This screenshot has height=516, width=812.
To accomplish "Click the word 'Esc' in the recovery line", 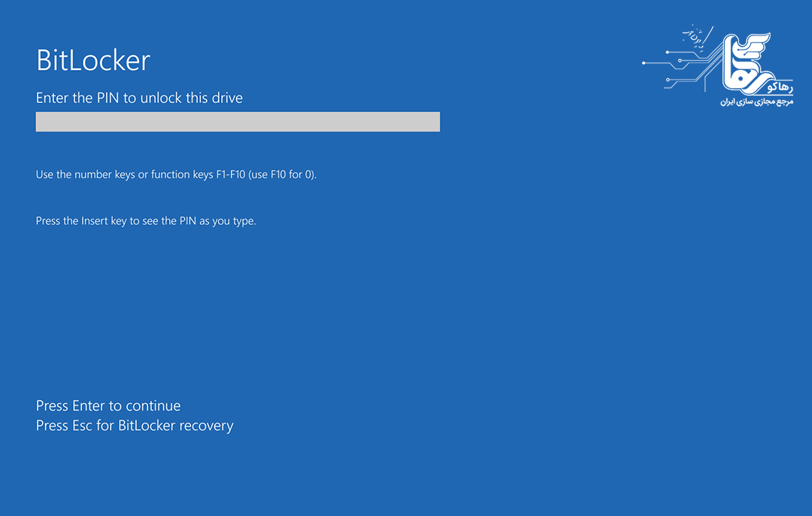I will [83, 426].
